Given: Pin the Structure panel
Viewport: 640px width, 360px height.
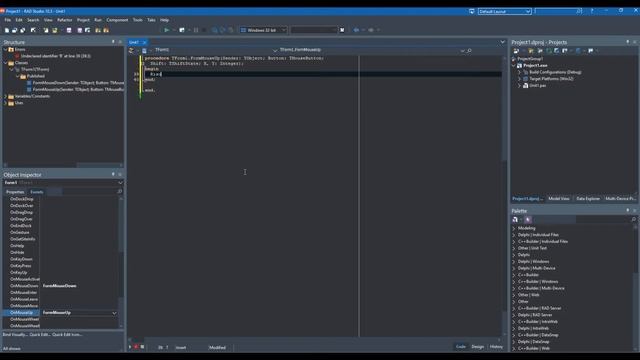Looking at the screenshot, I should tap(113, 42).
